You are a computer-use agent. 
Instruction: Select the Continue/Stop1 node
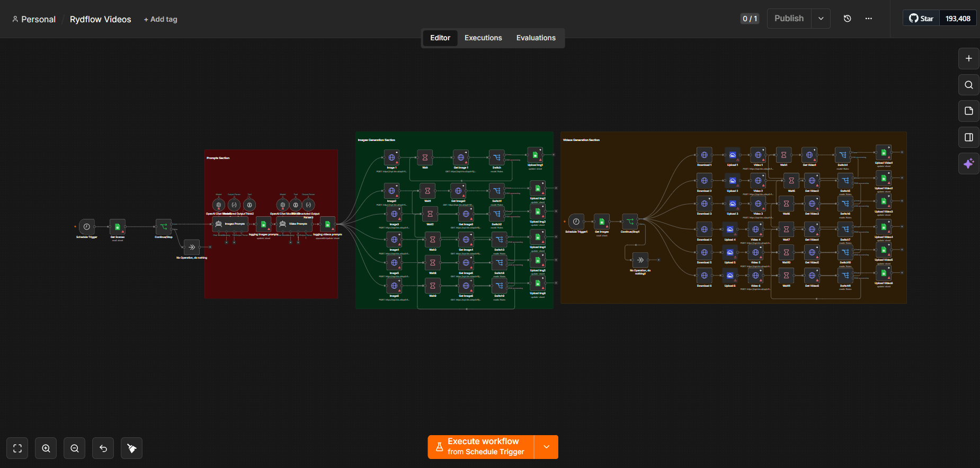[630, 222]
